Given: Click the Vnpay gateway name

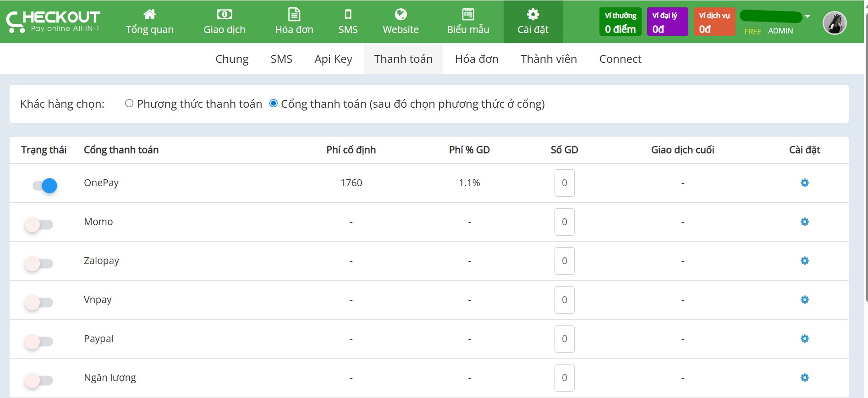Looking at the screenshot, I should (x=98, y=300).
